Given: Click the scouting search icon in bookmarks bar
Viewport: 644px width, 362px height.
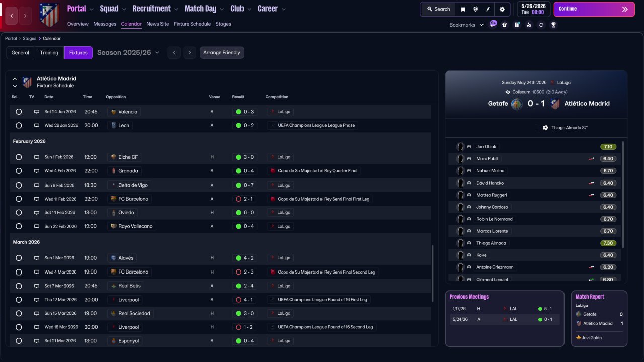Looking at the screenshot, I should pos(529,25).
